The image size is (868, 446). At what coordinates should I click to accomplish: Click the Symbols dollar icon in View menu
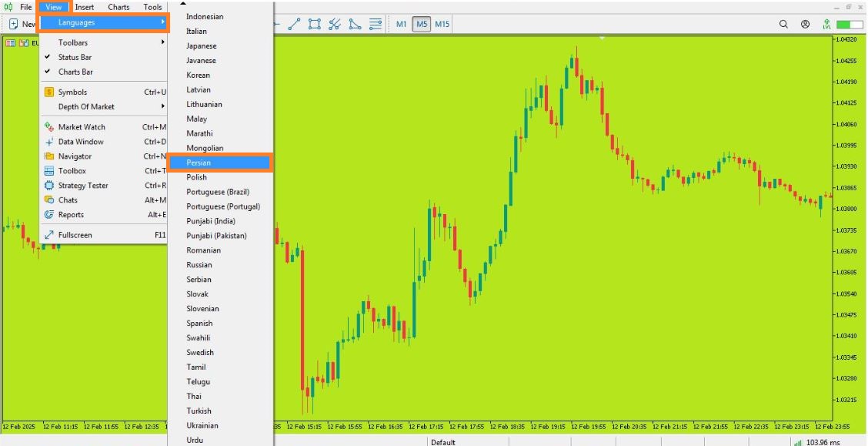point(49,92)
